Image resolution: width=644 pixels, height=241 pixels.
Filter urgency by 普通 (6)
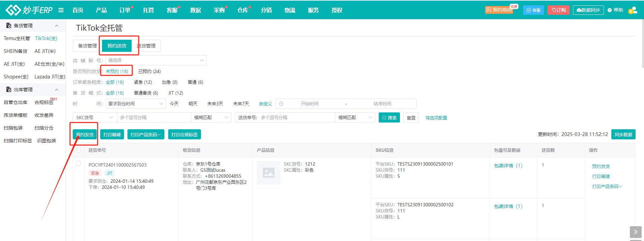[196, 82]
